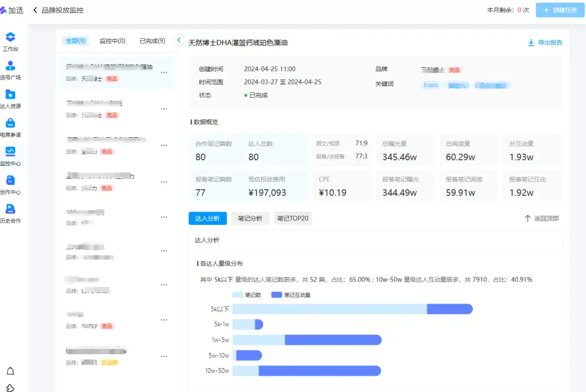Click the 报备笔记曝光 value 344.49w

click(399, 192)
